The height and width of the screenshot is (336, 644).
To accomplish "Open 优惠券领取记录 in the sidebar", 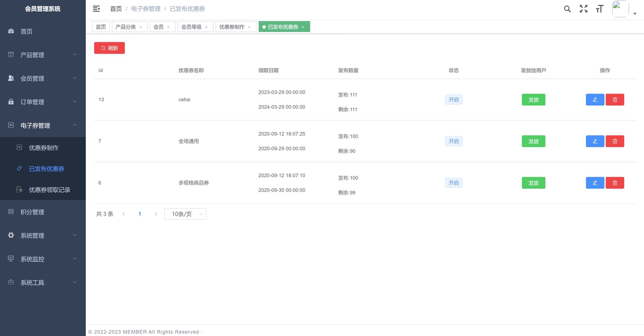I will pyautogui.click(x=49, y=190).
